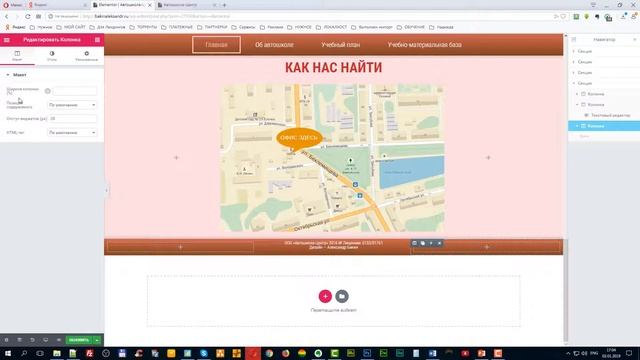Expand the first Секция in Navigator
Image resolution: width=640 pixels, height=360 pixels.
click(574, 51)
